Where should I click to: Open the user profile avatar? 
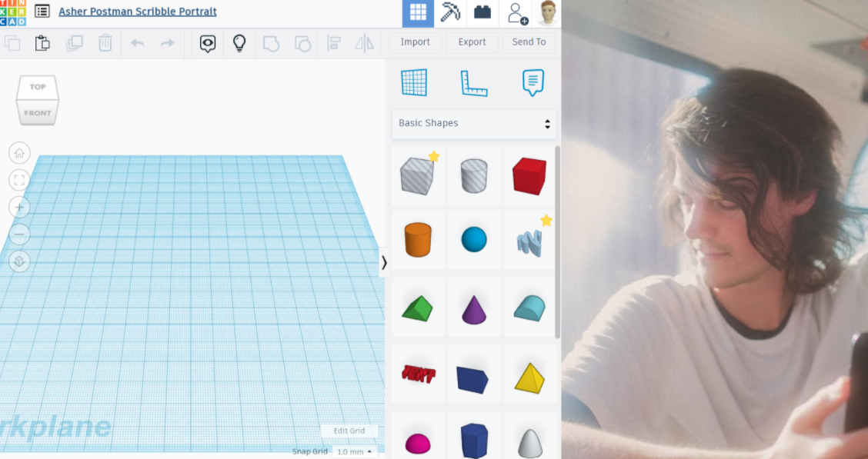[x=547, y=13]
